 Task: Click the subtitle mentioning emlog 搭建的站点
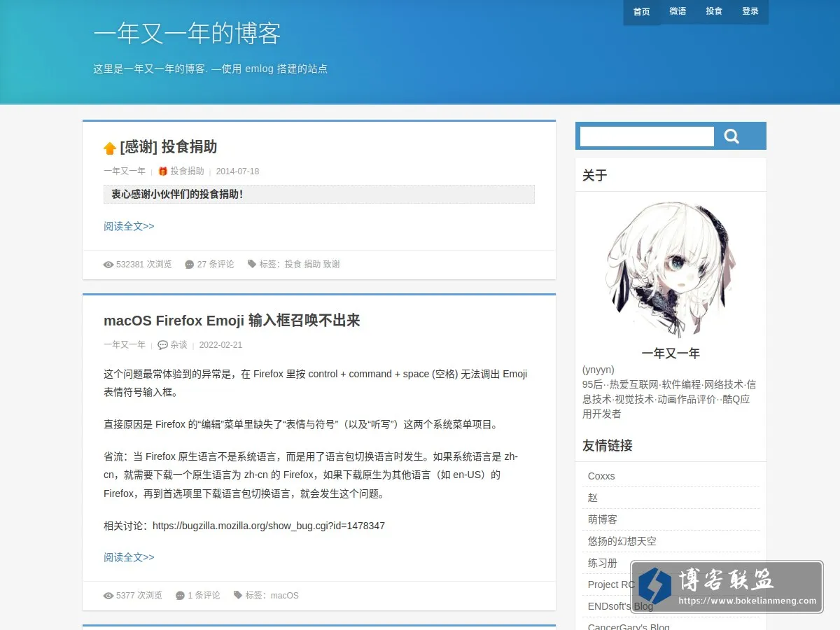tap(211, 69)
